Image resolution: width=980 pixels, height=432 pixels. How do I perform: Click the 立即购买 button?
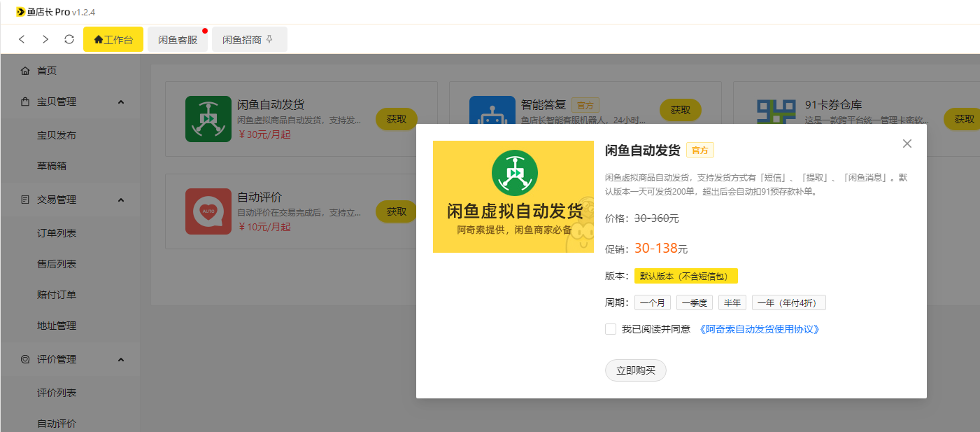coord(636,370)
